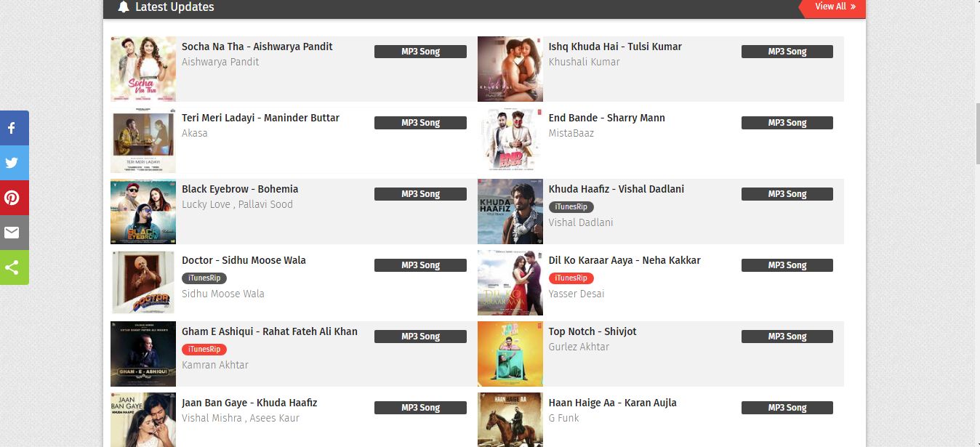
Task: Share by email envelope icon
Action: [13, 233]
